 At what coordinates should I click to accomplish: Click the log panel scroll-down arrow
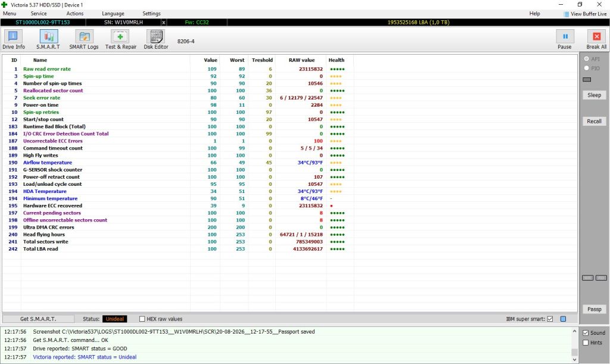(x=574, y=360)
